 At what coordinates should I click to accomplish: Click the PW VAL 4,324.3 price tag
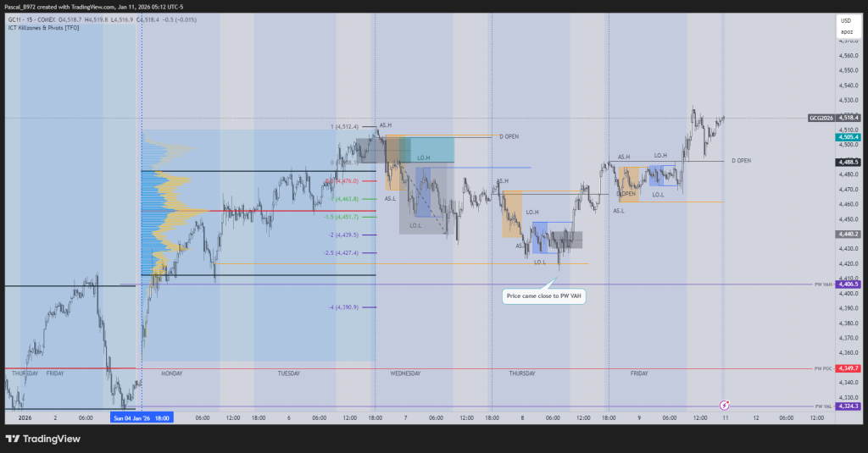[848, 406]
